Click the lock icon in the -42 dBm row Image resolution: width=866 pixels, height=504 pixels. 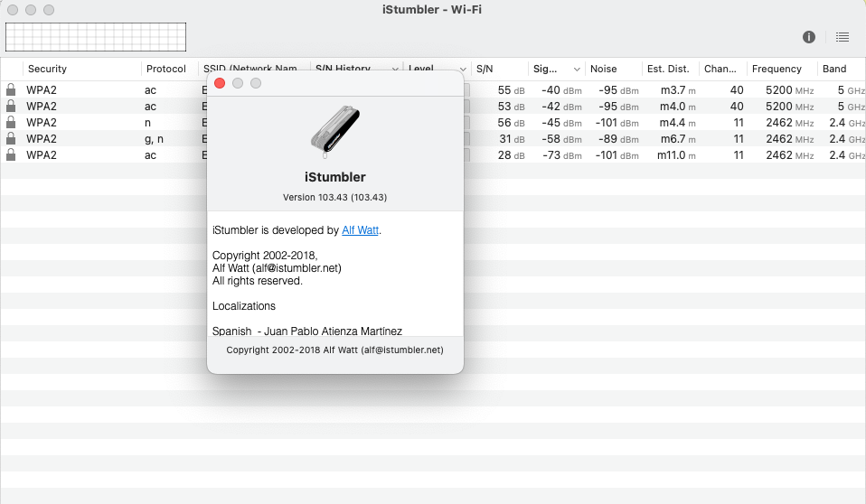click(x=11, y=106)
